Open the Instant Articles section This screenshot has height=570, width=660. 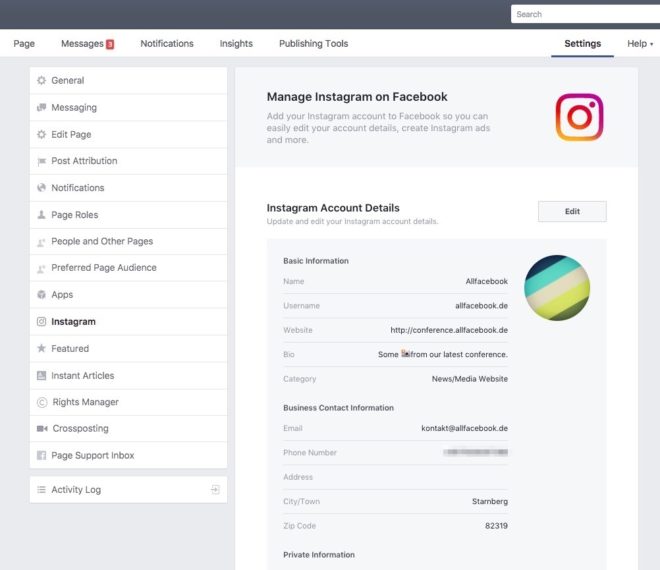click(128, 376)
